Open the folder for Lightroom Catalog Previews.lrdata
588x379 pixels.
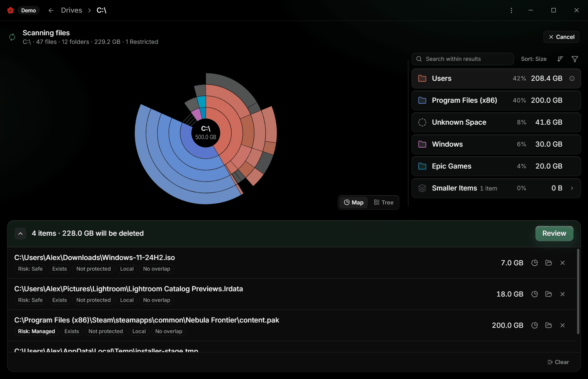tap(548, 294)
